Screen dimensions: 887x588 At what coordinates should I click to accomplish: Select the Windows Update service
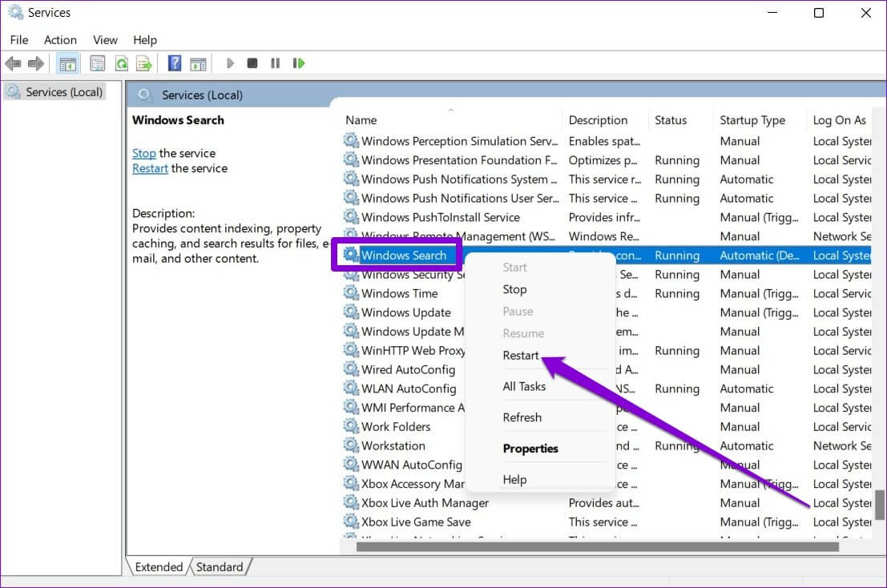[406, 312]
